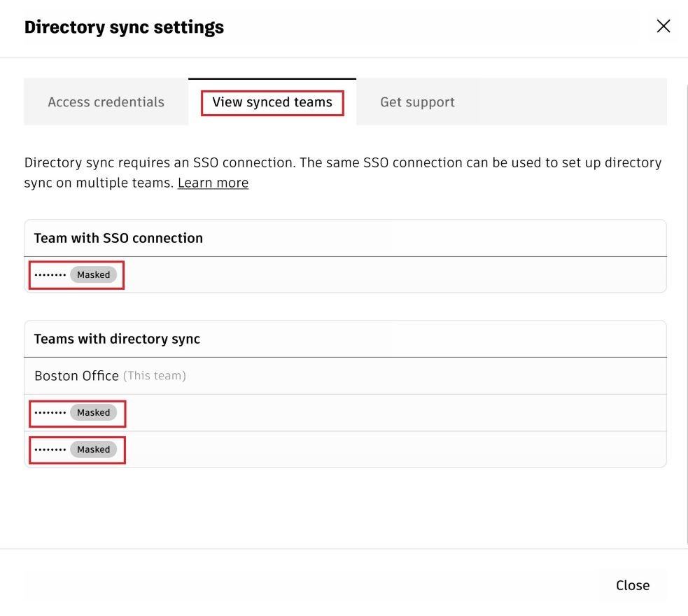Click the hidden dots in the last team row
The width and height of the screenshot is (688, 616).
[x=50, y=449]
